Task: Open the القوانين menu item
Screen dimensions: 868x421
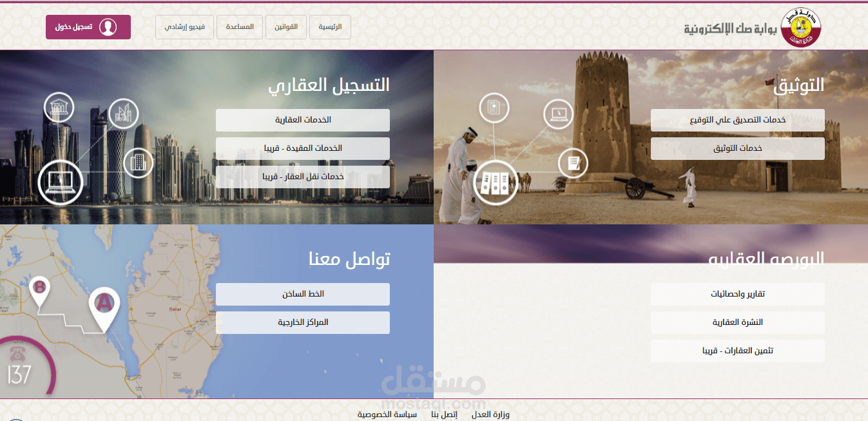Action: pyautogui.click(x=285, y=26)
